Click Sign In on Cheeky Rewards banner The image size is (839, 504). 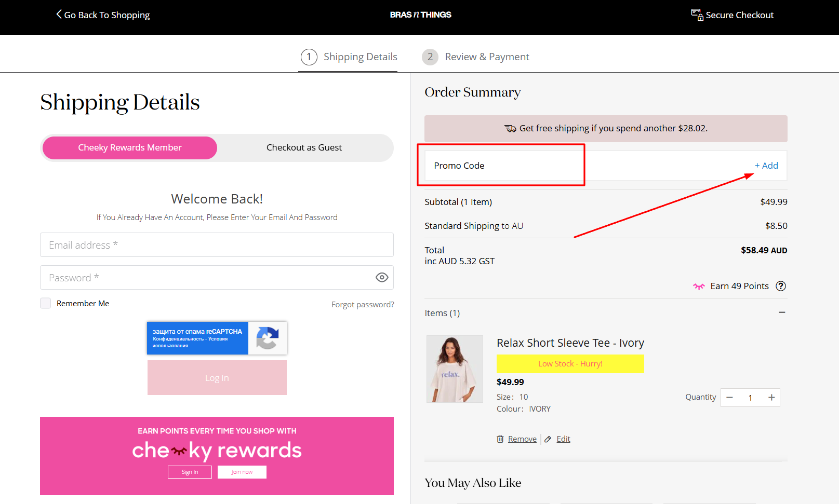click(x=190, y=472)
